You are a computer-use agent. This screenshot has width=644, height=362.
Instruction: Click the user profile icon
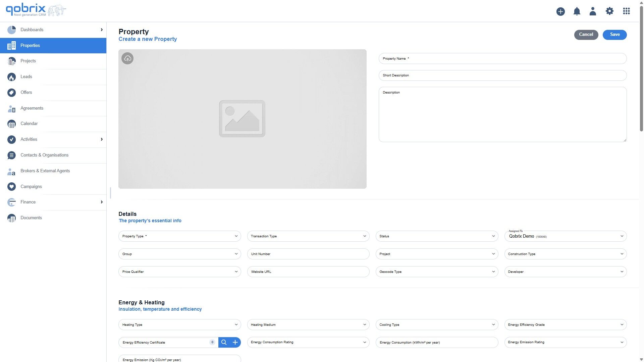[x=593, y=11]
